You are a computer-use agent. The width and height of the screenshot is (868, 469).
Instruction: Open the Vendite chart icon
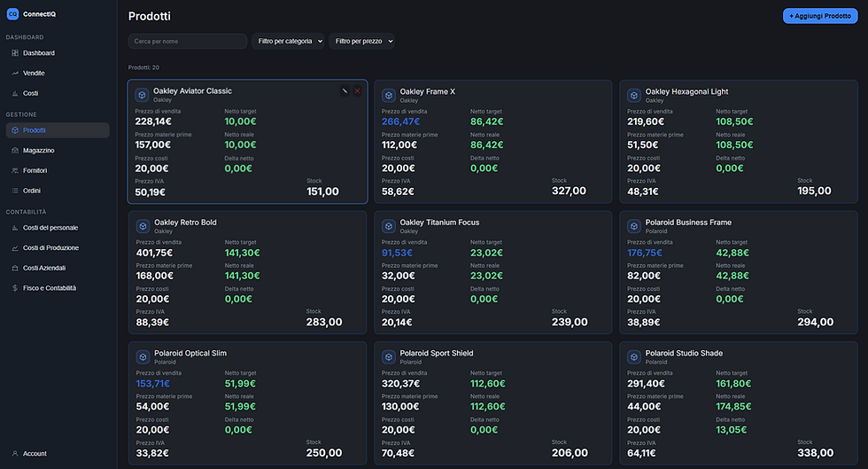pyautogui.click(x=15, y=74)
